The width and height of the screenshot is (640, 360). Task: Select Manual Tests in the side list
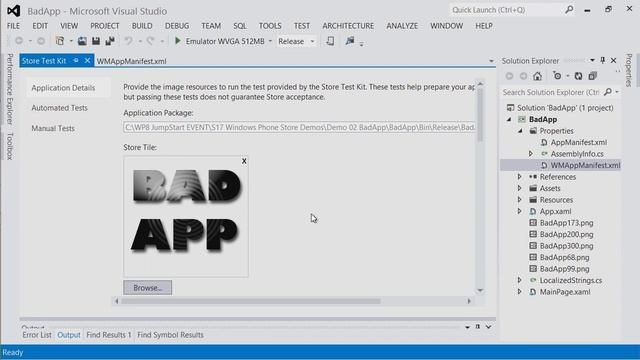click(x=53, y=128)
